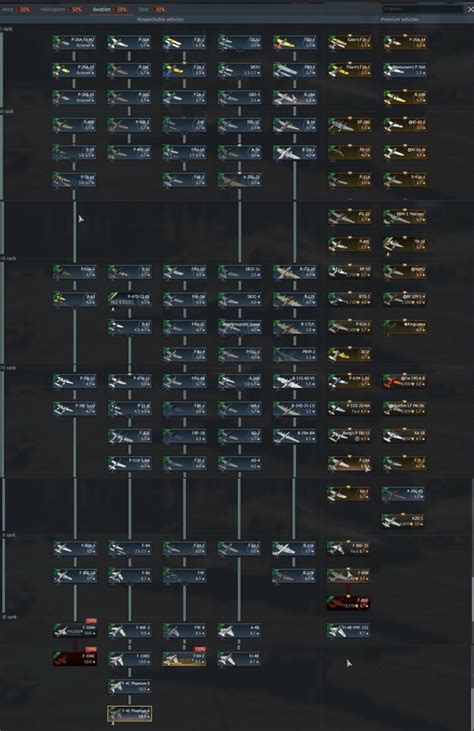Open the Fleet tab

(x=151, y=9)
